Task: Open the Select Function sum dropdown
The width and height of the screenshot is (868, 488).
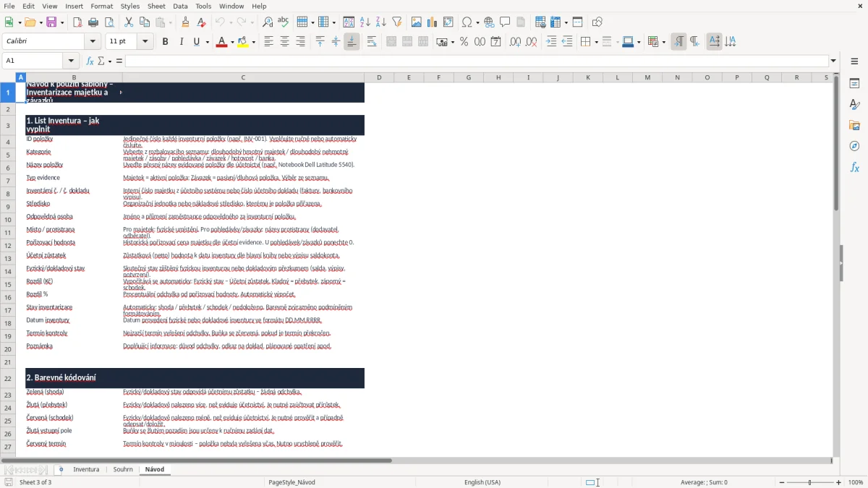Action: pos(109,61)
